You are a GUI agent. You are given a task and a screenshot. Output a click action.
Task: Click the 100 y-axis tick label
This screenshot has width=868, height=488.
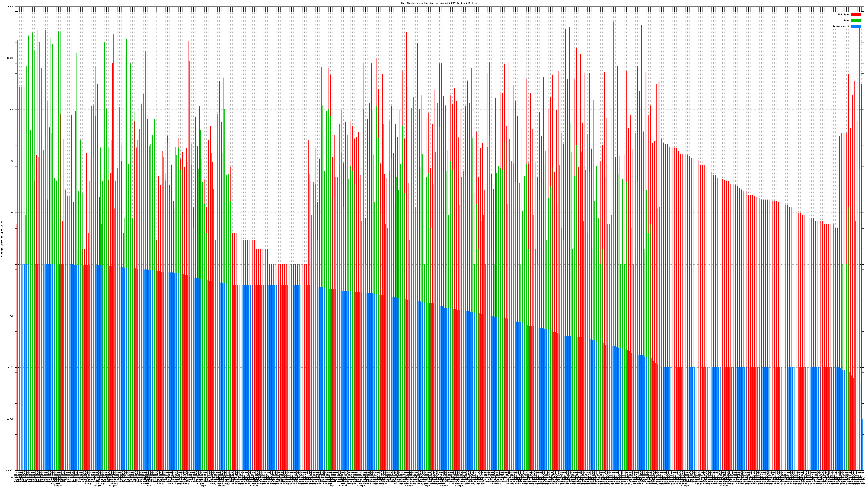tap(12, 161)
